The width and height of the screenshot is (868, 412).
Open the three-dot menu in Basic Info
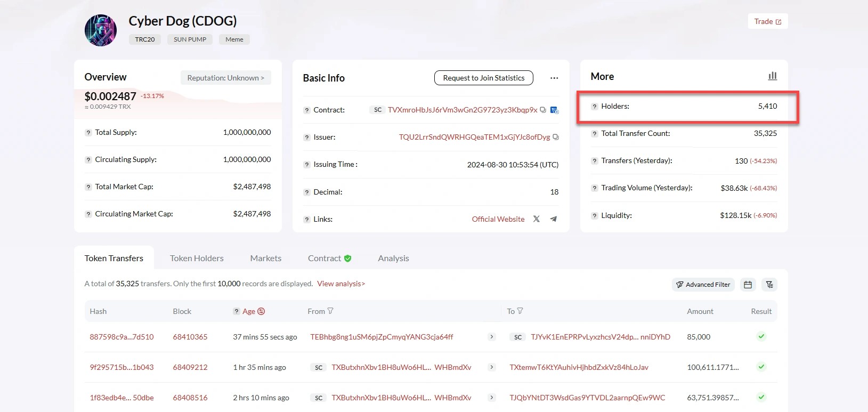pyautogui.click(x=554, y=78)
